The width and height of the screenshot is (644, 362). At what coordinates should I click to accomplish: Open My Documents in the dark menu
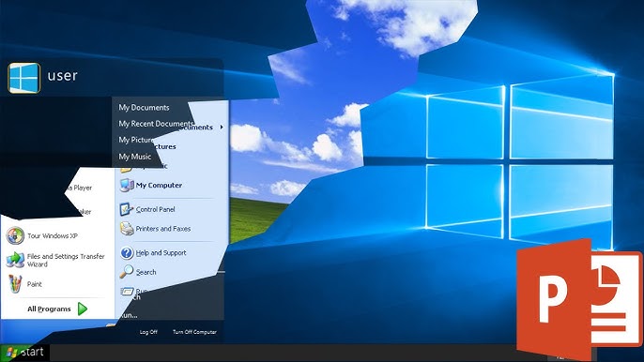click(144, 108)
